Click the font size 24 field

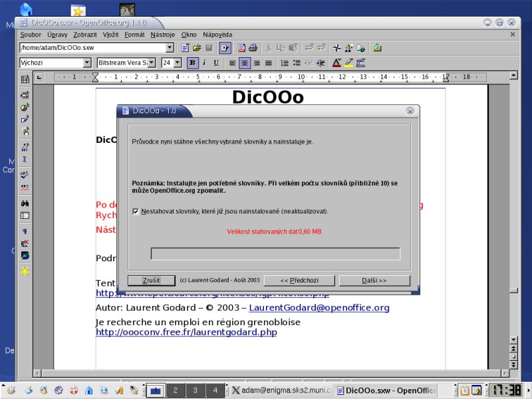pos(168,63)
